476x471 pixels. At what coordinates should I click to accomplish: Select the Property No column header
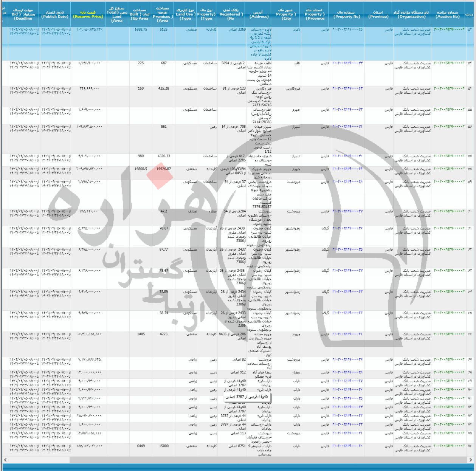click(347, 14)
